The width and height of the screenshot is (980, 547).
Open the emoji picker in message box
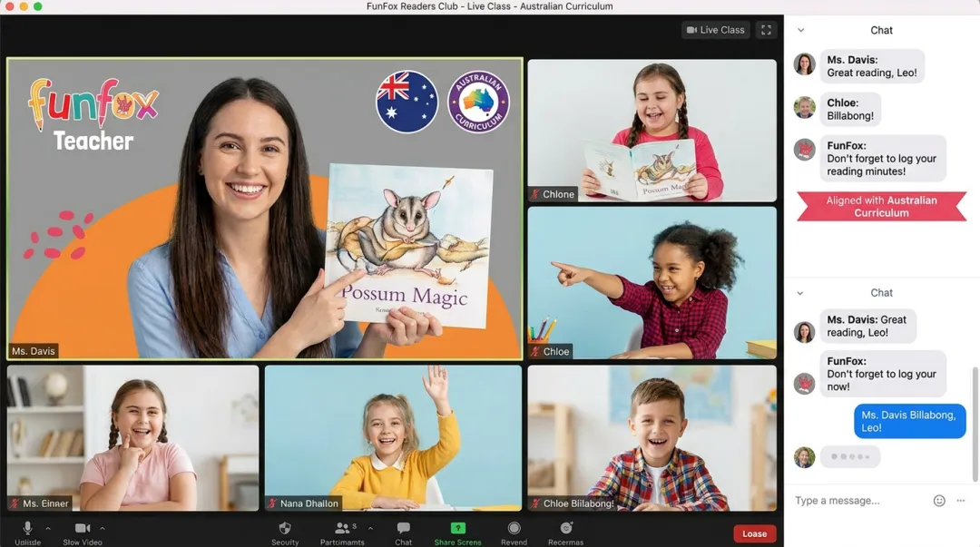[x=939, y=500]
